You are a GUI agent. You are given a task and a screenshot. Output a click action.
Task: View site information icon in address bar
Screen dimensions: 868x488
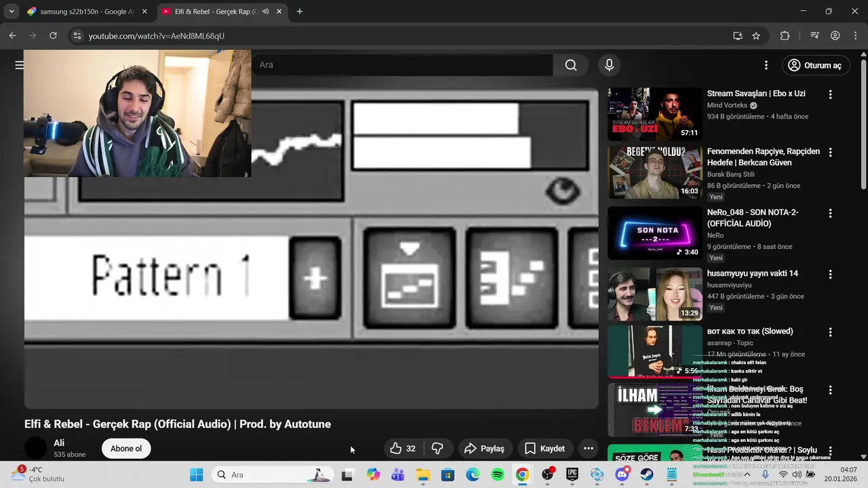[x=77, y=36]
